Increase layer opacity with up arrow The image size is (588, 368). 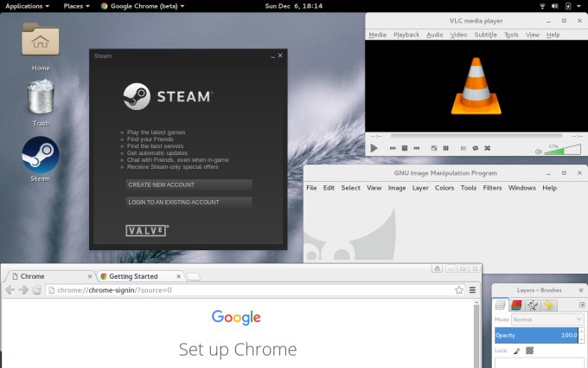tap(581, 332)
